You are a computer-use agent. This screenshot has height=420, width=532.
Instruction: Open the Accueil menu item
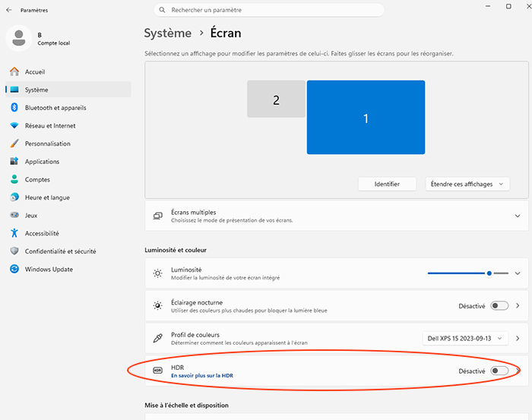point(68,71)
